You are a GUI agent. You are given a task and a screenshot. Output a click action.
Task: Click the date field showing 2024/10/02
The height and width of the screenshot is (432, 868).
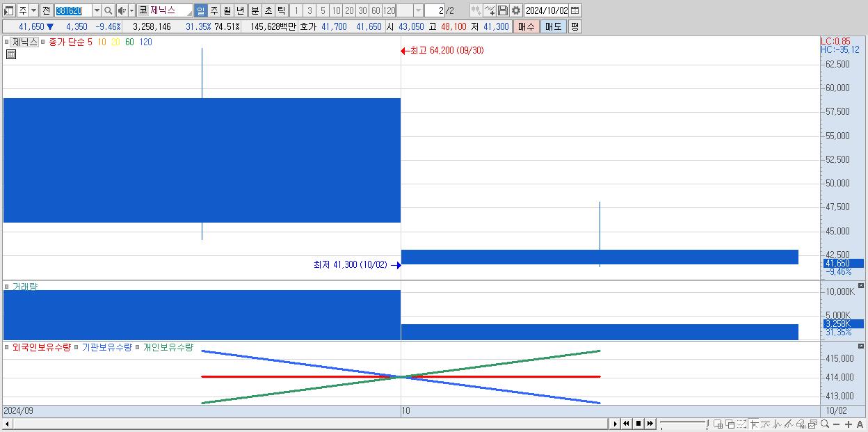click(547, 10)
